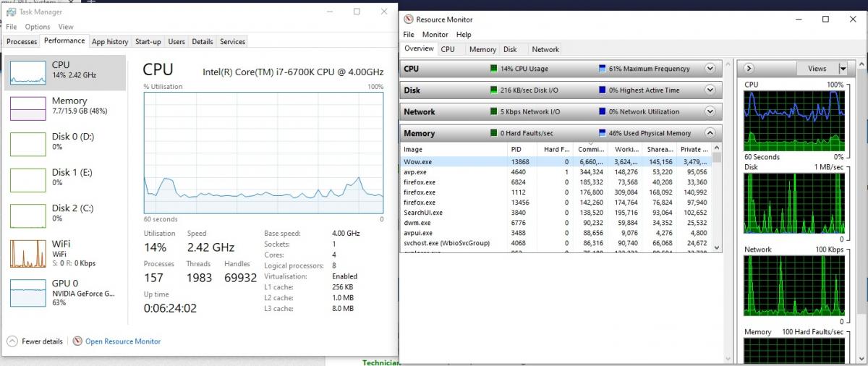Sort by Hard Faults column header
Viewport: 868px width, 366px height.
[557, 149]
